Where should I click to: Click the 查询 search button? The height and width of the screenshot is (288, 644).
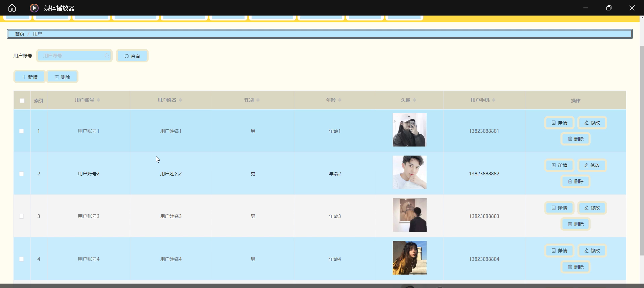click(x=132, y=56)
